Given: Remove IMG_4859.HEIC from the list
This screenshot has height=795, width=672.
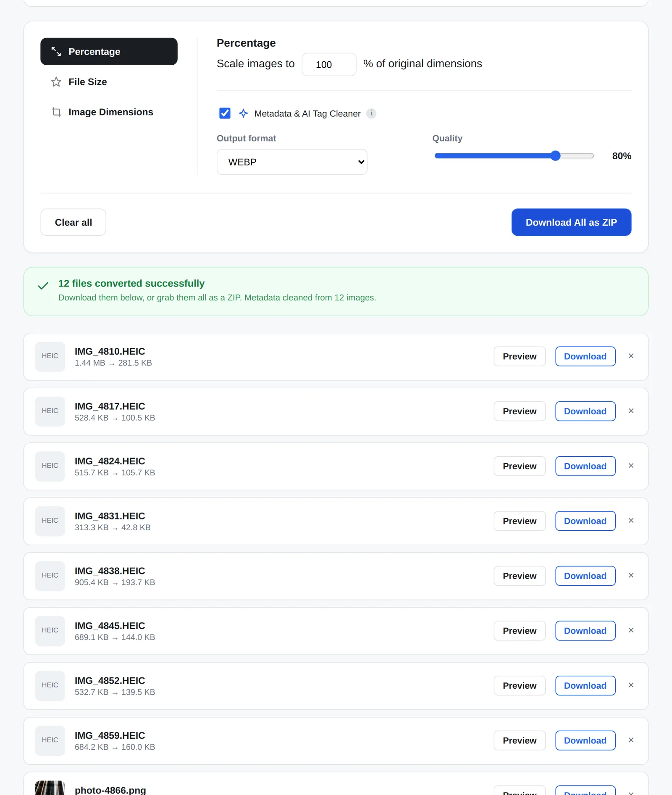Looking at the screenshot, I should coord(631,740).
